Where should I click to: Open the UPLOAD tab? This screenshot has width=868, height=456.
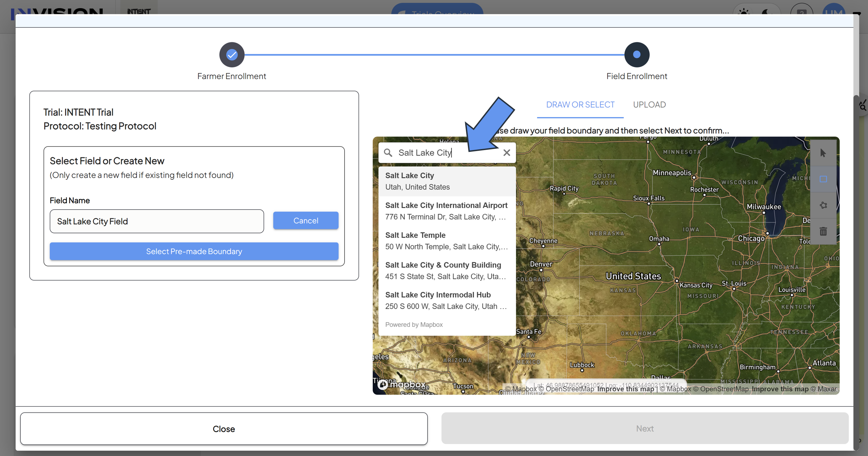(649, 105)
